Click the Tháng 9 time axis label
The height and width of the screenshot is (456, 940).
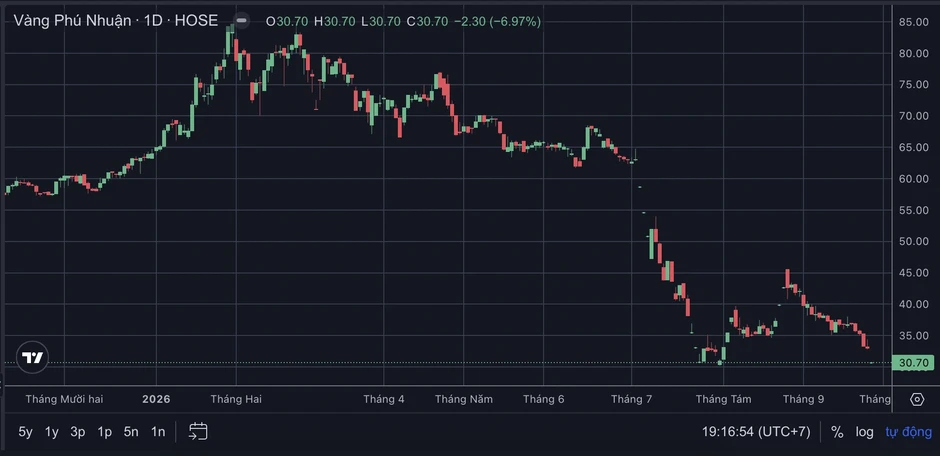pos(803,399)
